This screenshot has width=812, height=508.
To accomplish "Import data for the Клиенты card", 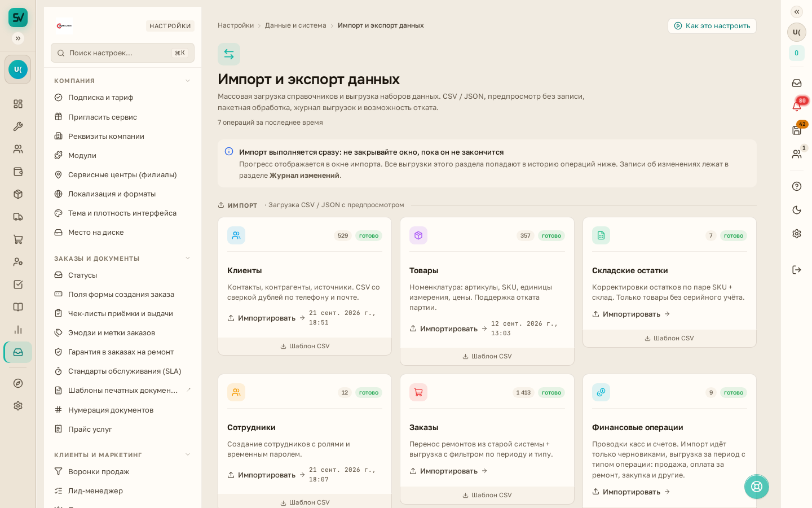I will click(266, 318).
